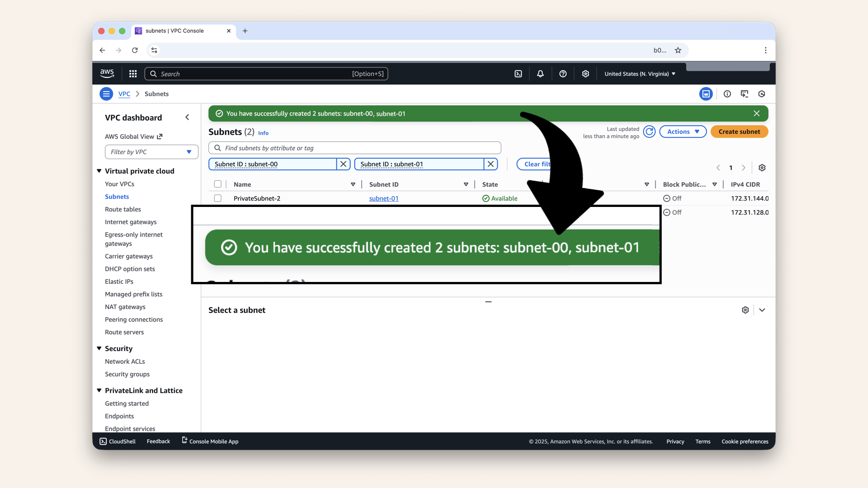
Task: Open the Actions dropdown
Action: [683, 131]
